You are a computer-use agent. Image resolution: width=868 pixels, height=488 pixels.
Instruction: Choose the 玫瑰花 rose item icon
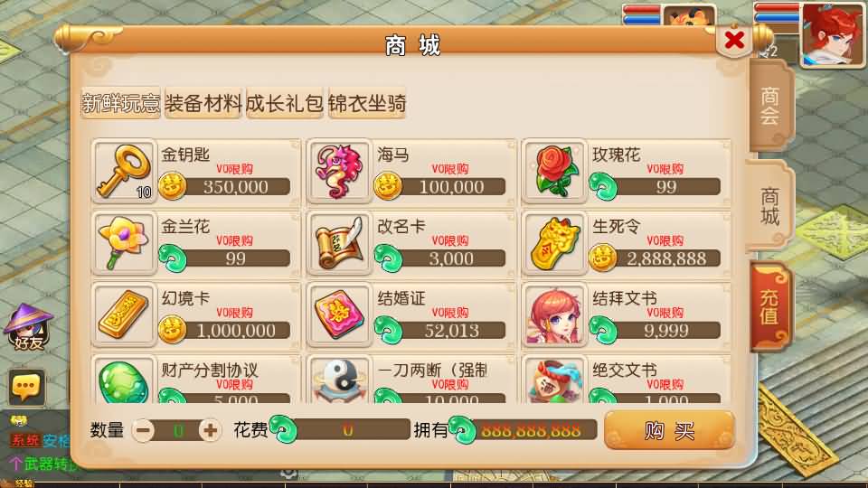point(554,172)
